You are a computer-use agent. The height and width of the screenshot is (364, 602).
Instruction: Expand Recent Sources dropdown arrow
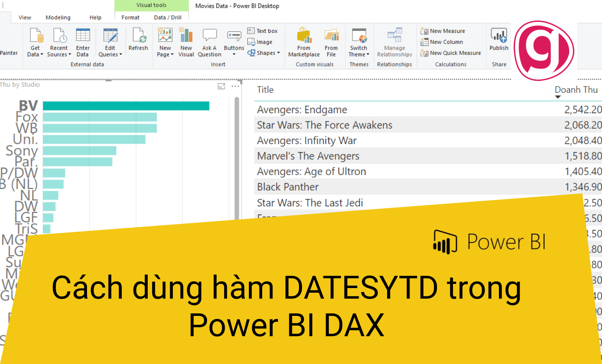coord(70,54)
